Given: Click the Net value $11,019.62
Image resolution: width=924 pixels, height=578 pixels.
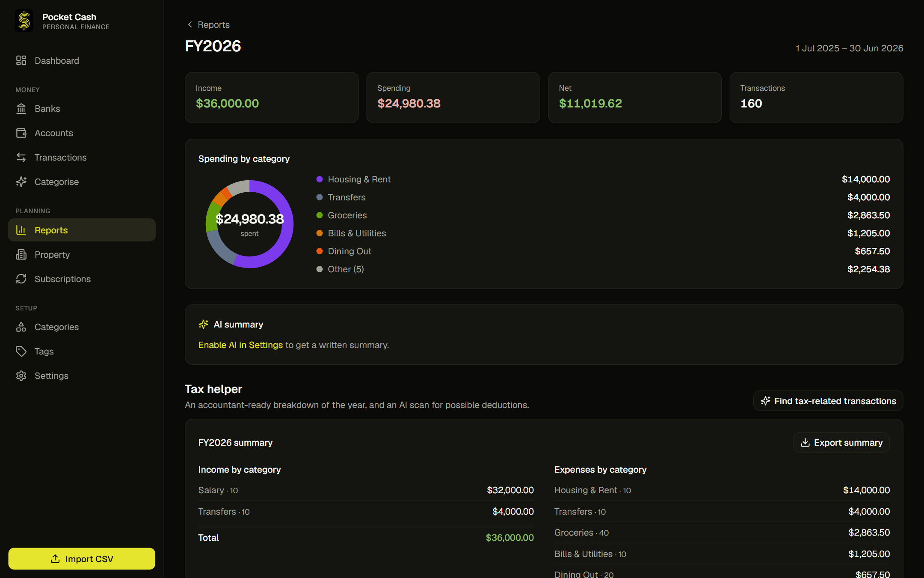Looking at the screenshot, I should [590, 104].
